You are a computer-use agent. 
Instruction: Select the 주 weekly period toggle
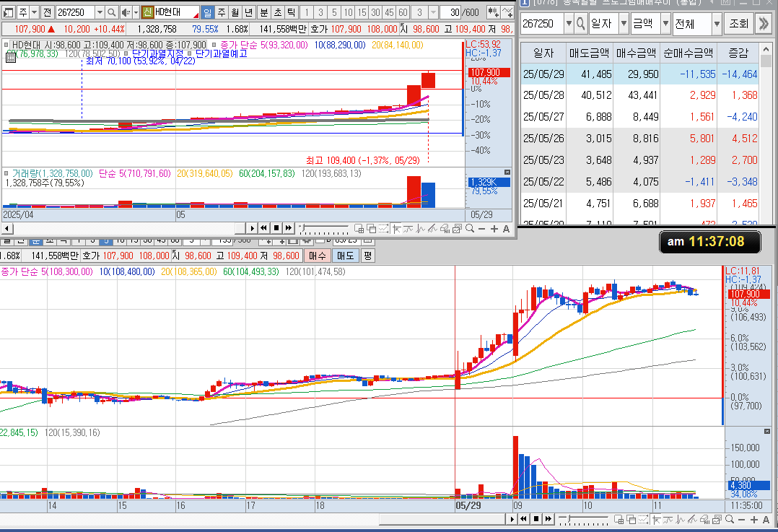(222, 12)
